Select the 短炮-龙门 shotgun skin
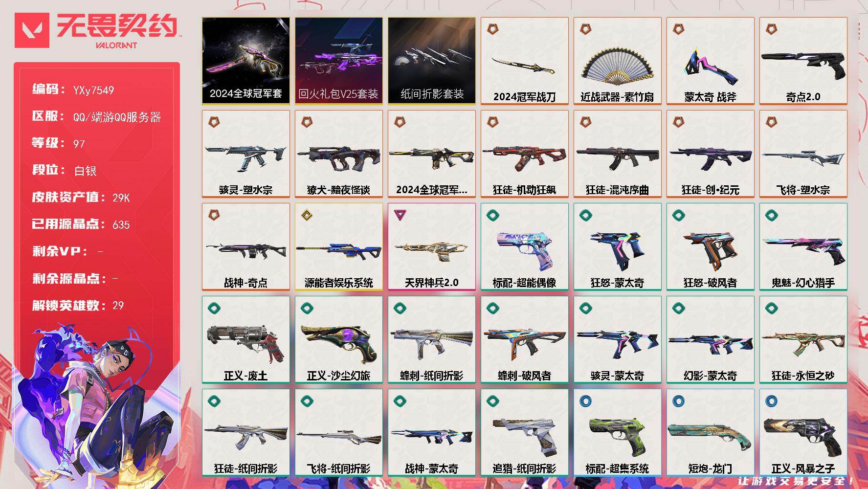This screenshot has height=489, width=868. (x=711, y=433)
